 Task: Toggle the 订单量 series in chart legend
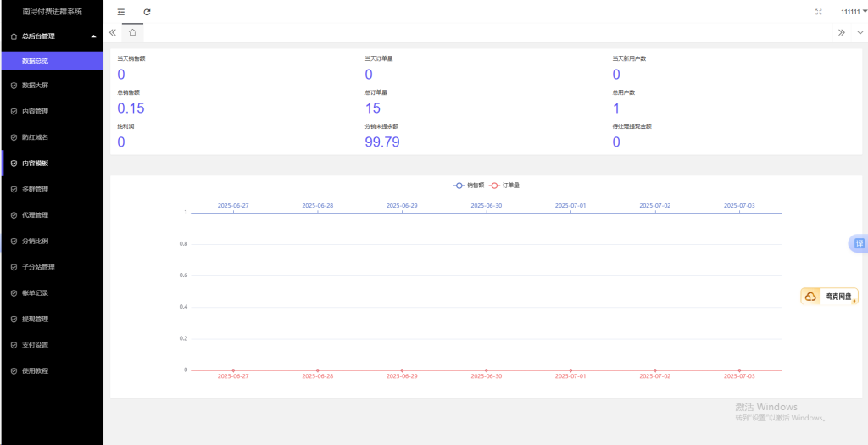click(505, 185)
